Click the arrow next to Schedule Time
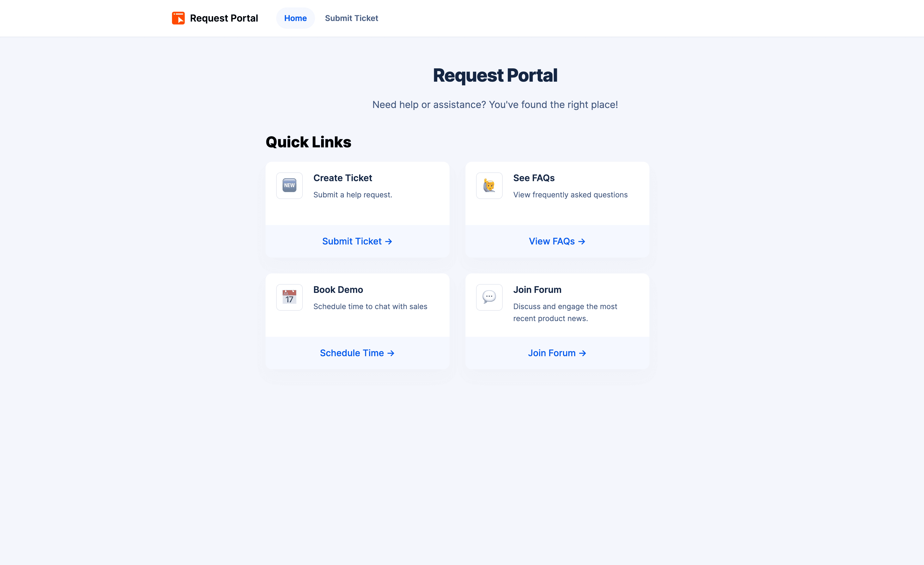This screenshot has width=924, height=565. point(391,354)
